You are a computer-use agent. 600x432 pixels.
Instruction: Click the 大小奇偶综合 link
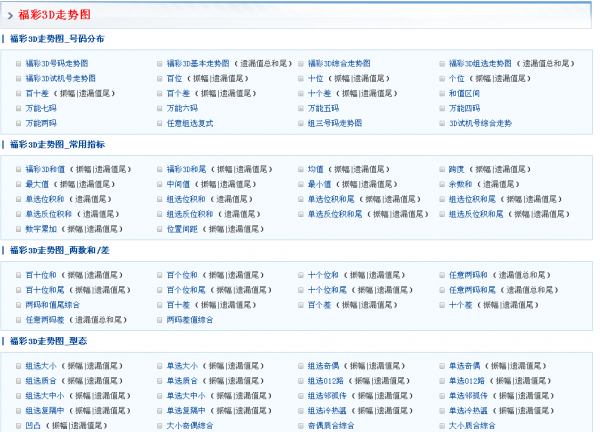coord(190,425)
